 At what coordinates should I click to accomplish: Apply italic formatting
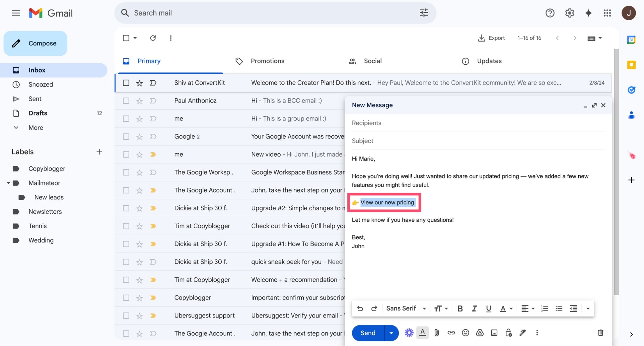coord(474,309)
